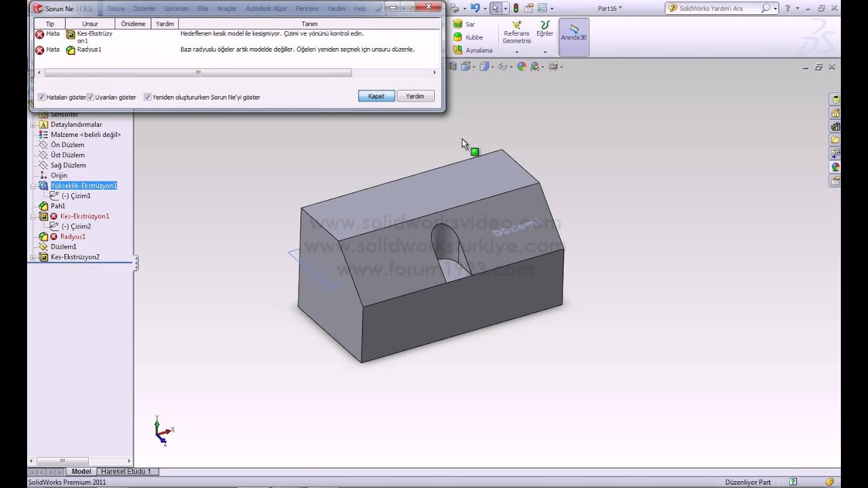This screenshot has height=488, width=868.
Task: Open the Help question mark icon
Action: pyautogui.click(x=787, y=8)
